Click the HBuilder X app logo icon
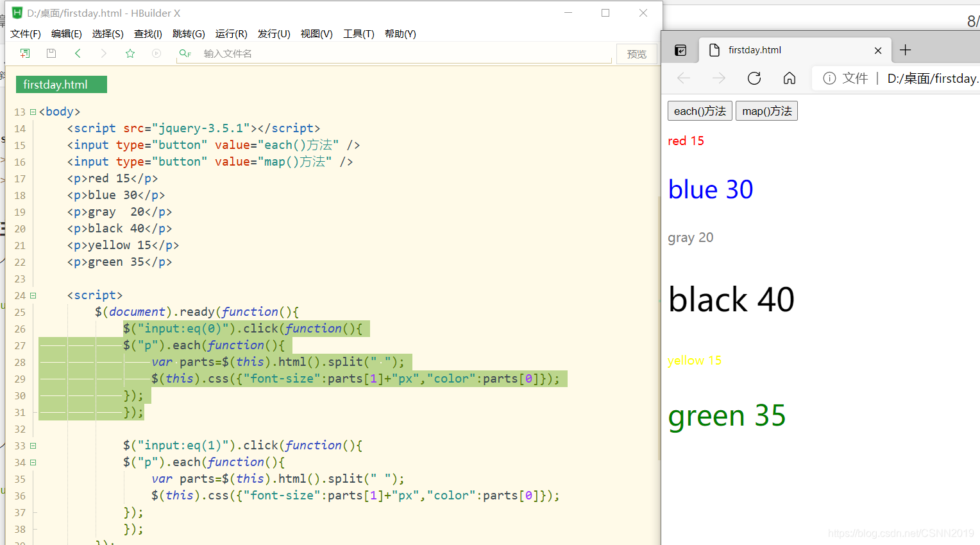The width and height of the screenshot is (980, 545). click(x=17, y=13)
